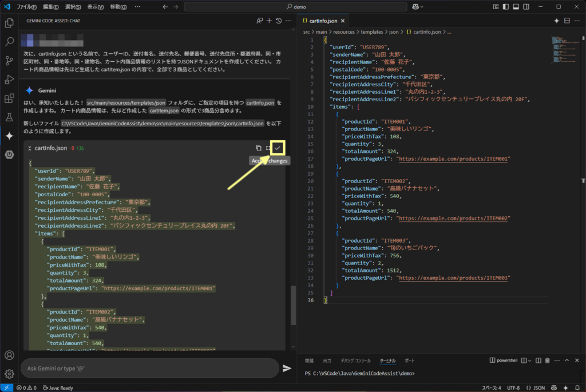Open the Explorer view in the activity bar

pos(9,23)
